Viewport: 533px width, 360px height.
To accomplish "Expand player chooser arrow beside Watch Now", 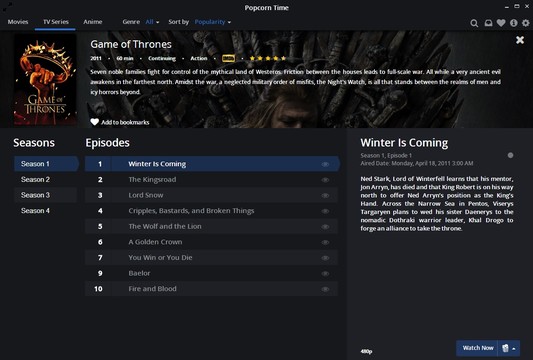I will [509, 348].
